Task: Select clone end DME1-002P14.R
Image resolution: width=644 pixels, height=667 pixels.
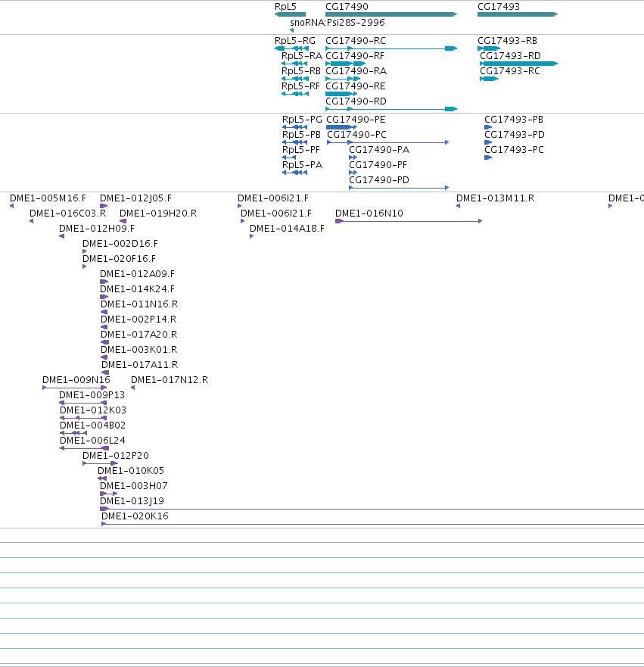Action: coord(104,327)
